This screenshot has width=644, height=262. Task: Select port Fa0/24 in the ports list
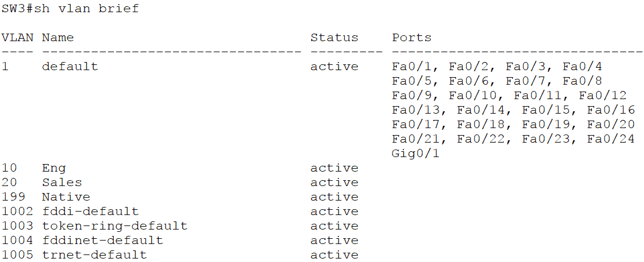click(x=611, y=139)
